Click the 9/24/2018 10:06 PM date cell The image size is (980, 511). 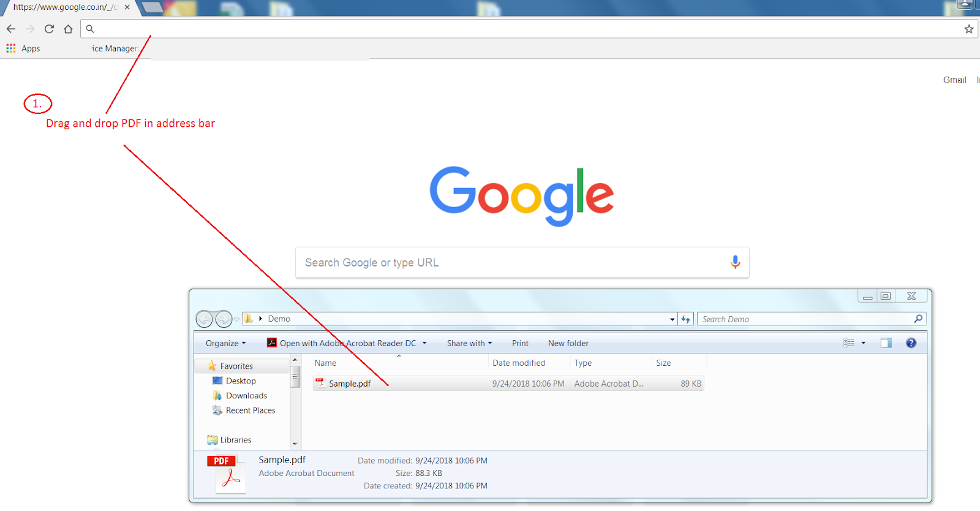[529, 384]
